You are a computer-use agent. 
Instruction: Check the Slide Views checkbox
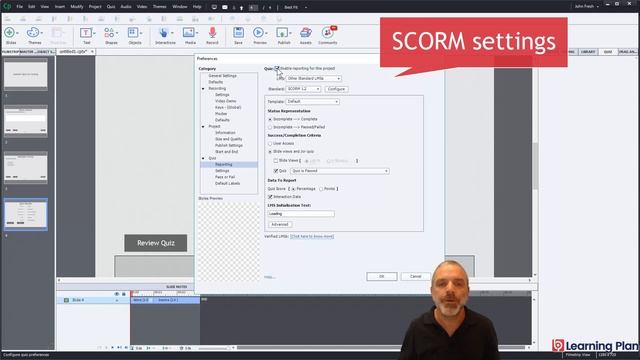click(x=276, y=161)
